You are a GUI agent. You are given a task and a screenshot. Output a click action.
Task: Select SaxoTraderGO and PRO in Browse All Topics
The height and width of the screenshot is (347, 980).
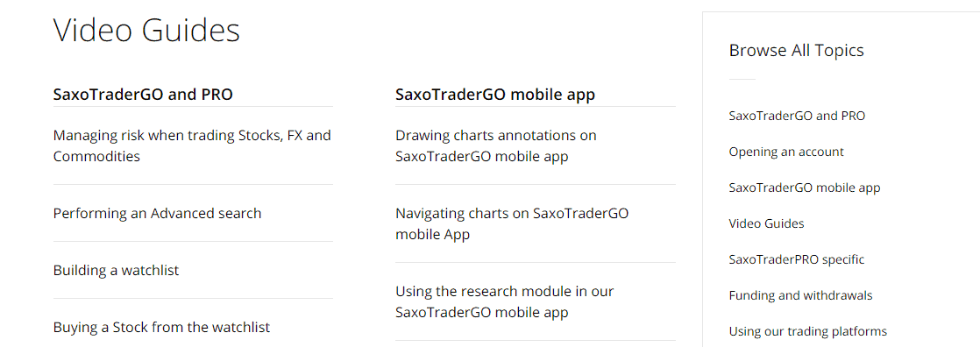pos(797,116)
